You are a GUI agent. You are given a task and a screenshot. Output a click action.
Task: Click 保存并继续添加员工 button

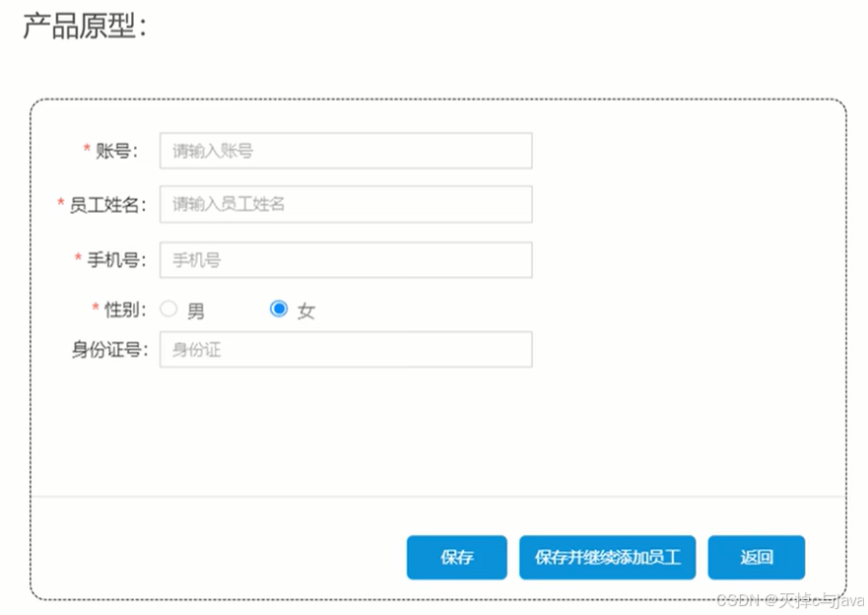pyautogui.click(x=607, y=558)
